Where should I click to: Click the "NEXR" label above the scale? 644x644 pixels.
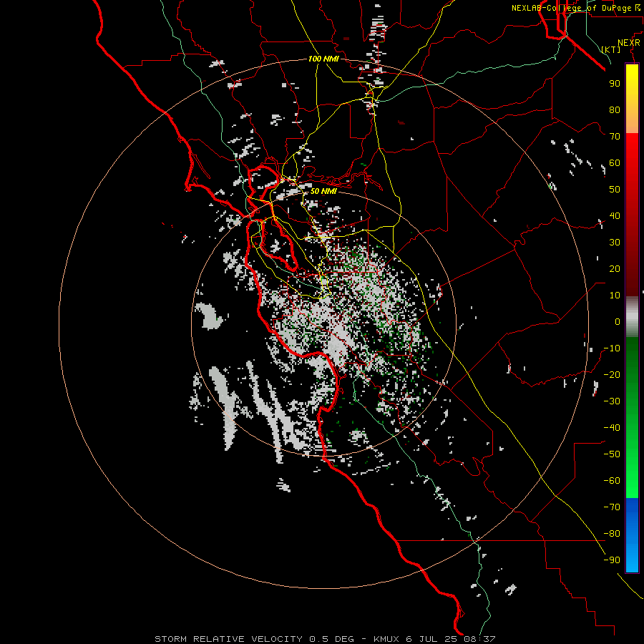tap(629, 43)
